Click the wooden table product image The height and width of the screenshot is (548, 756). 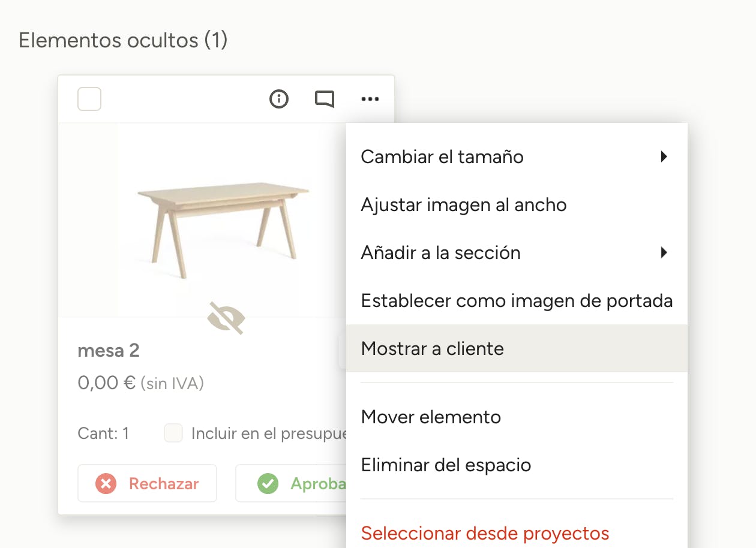pos(223,228)
